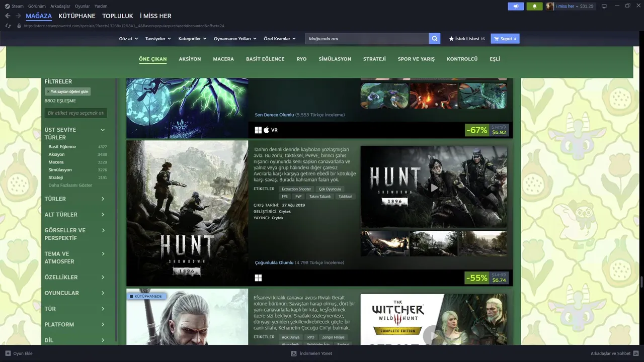Open the Oyunlar menu

(83, 6)
